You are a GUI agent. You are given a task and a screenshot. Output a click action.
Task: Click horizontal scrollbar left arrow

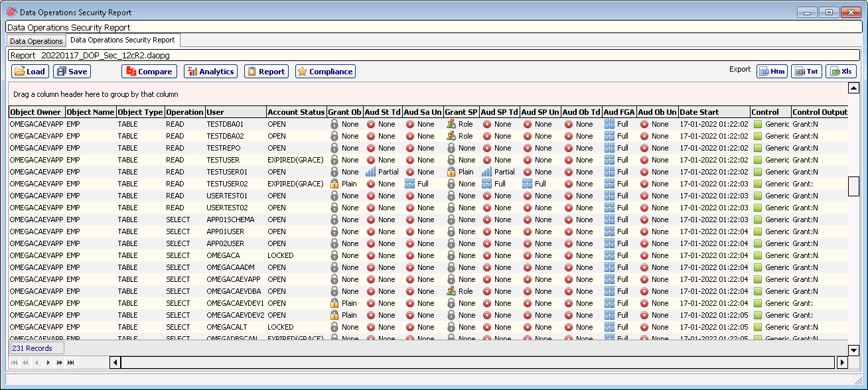tap(115, 362)
